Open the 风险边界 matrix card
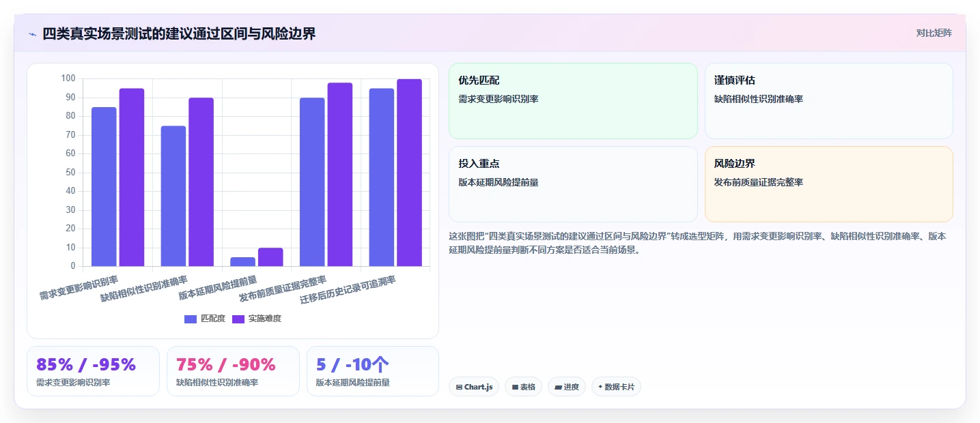The image size is (980, 423). [828, 184]
